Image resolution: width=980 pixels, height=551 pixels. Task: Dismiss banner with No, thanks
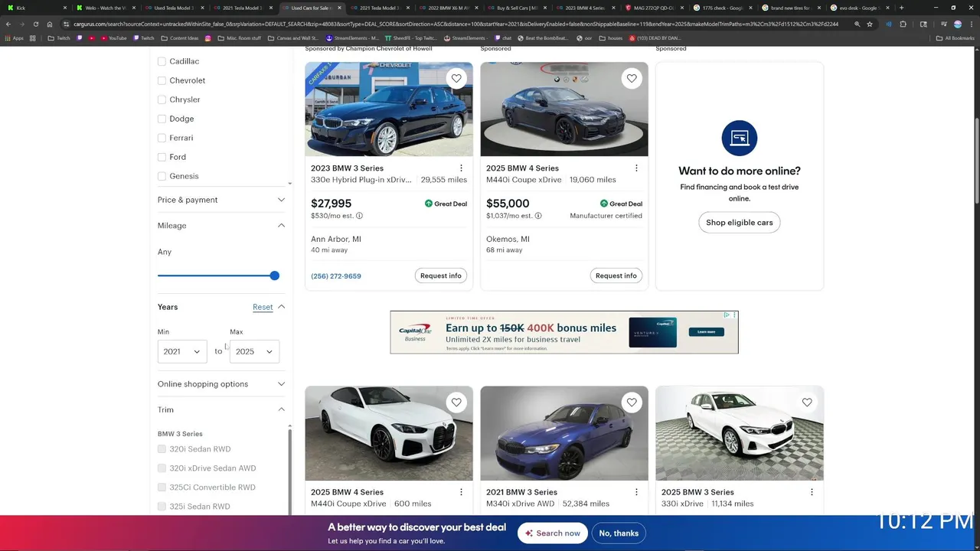click(x=619, y=533)
